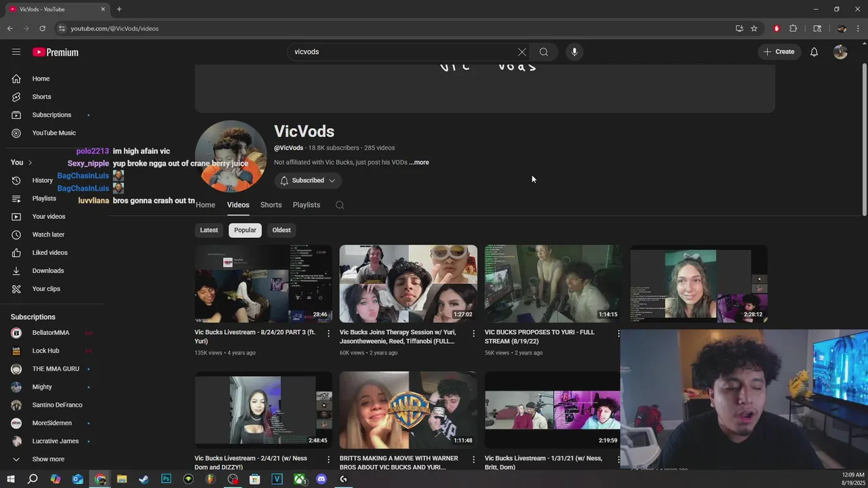Click the page vertical scrollbar
Screen dimensions: 868x488
864,140
